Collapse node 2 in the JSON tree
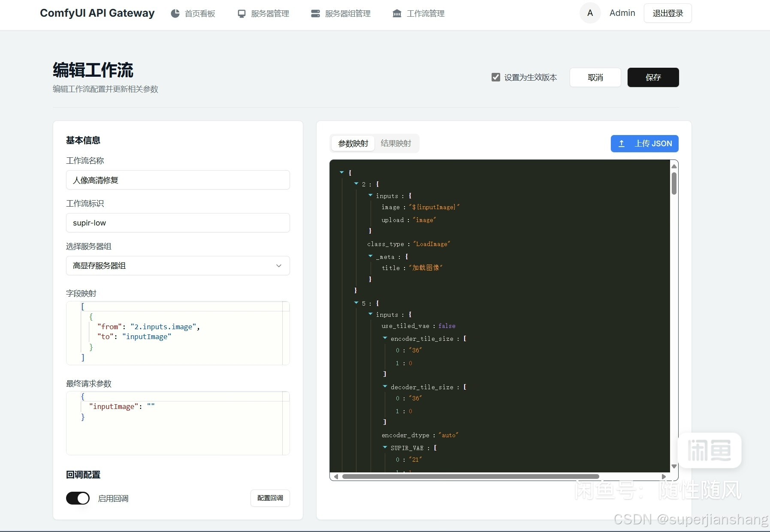Screen dimensions: 770x532 pos(356,183)
